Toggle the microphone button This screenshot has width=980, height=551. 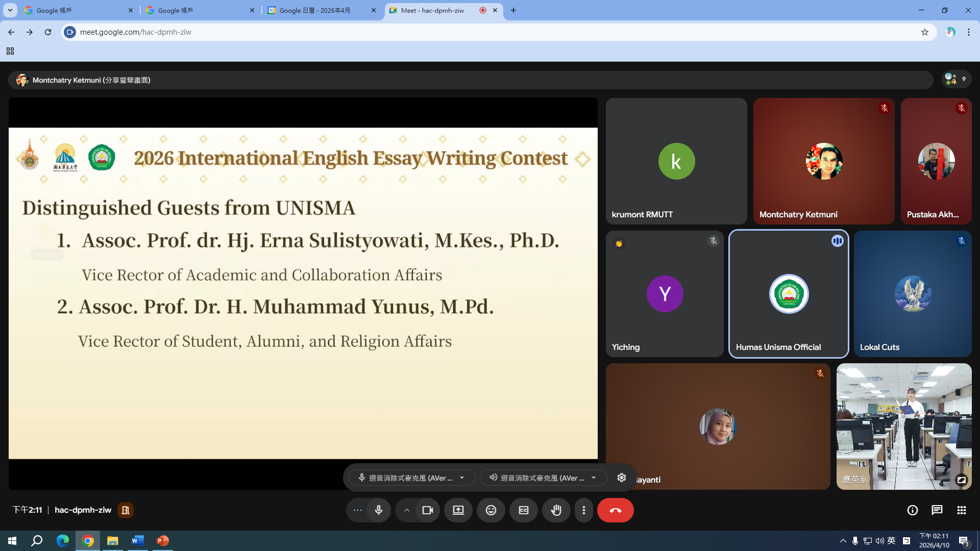(378, 510)
